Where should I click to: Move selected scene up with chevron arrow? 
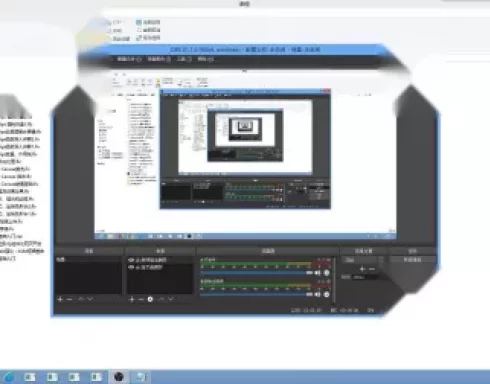coord(81,299)
